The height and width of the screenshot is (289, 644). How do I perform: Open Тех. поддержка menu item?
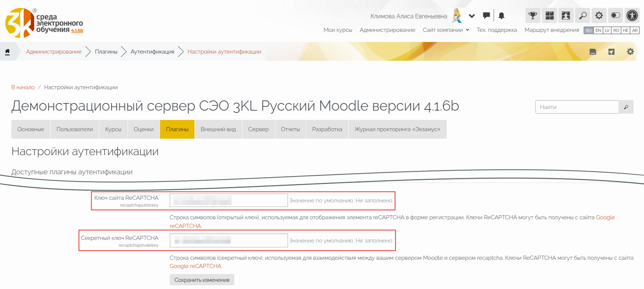497,30
